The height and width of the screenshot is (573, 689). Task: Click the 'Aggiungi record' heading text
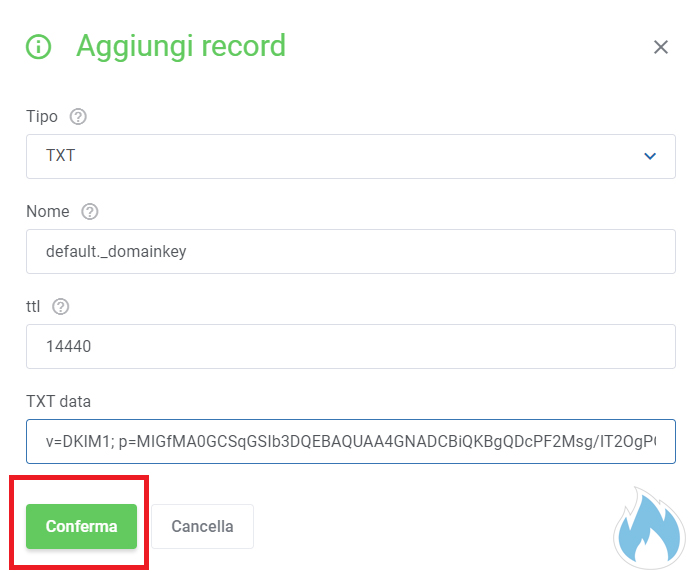click(181, 46)
